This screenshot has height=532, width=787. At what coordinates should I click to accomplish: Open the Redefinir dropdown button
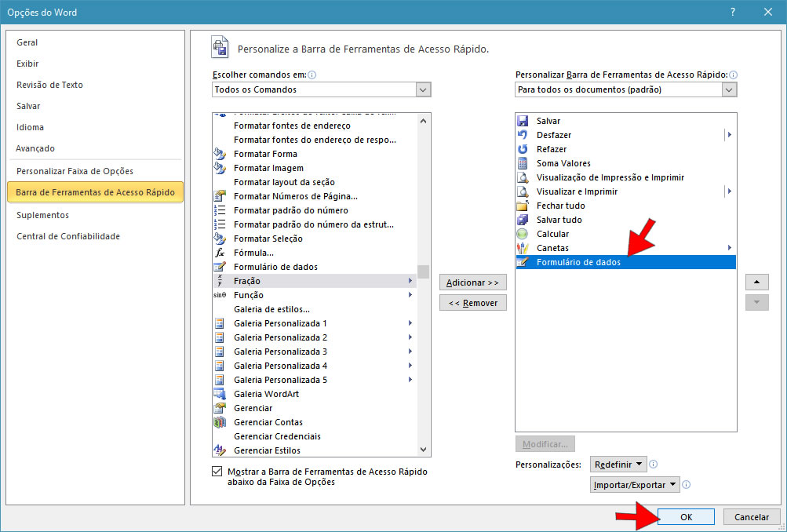point(618,465)
